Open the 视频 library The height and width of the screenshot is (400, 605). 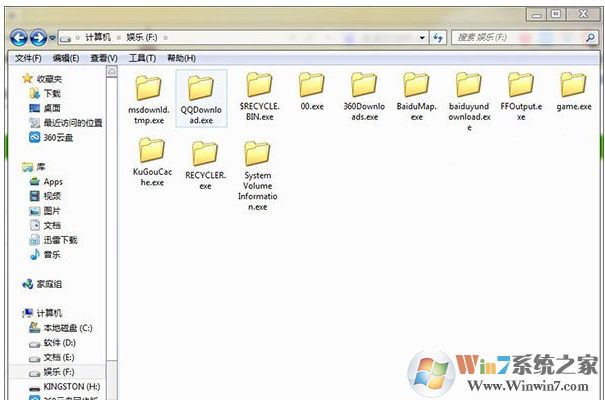pyautogui.click(x=45, y=196)
